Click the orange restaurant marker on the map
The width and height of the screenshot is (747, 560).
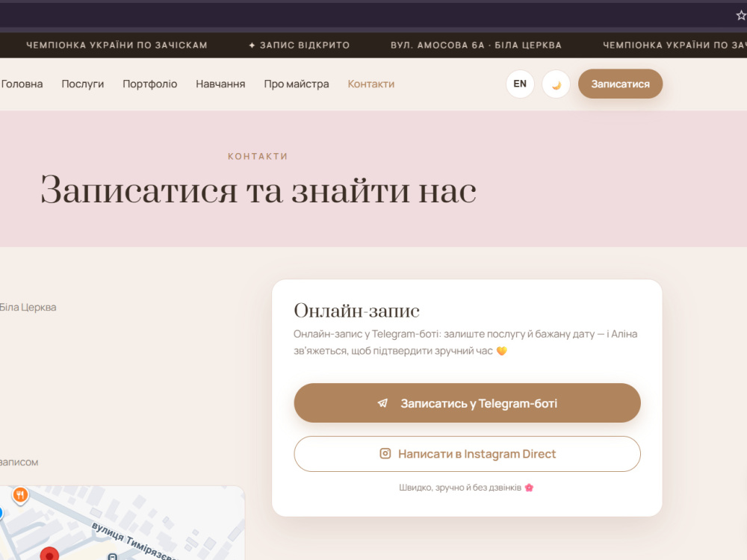pos(20,496)
